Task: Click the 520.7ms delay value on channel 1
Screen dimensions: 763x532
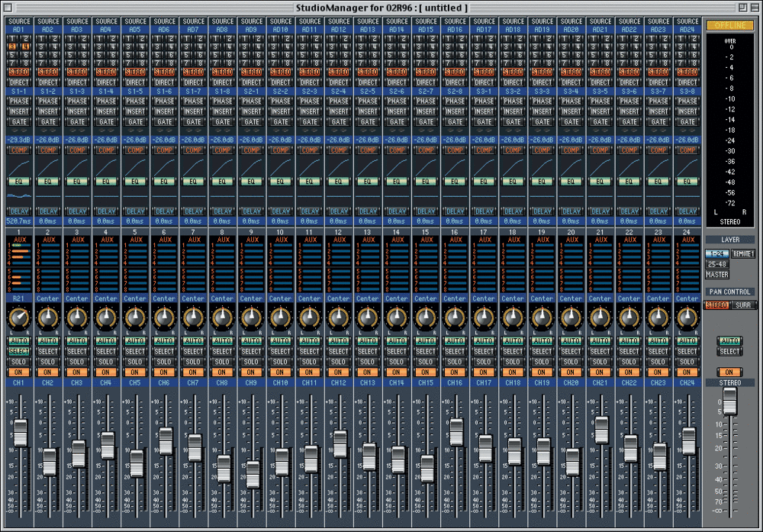Action: (18, 221)
